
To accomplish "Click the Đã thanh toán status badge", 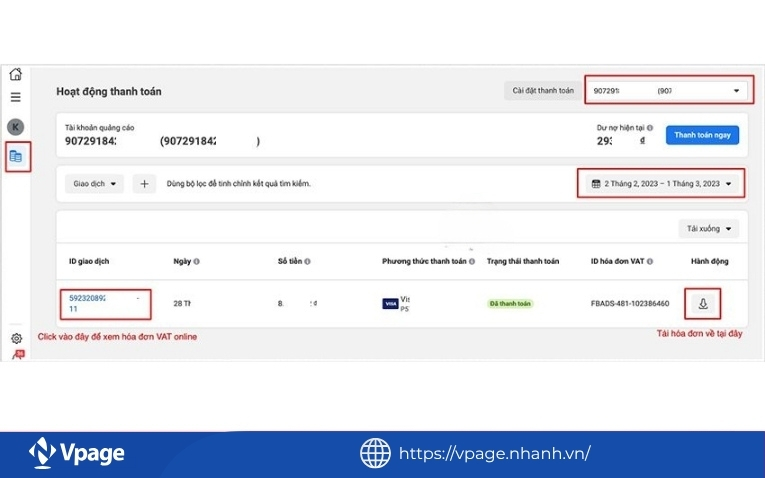I will (510, 303).
